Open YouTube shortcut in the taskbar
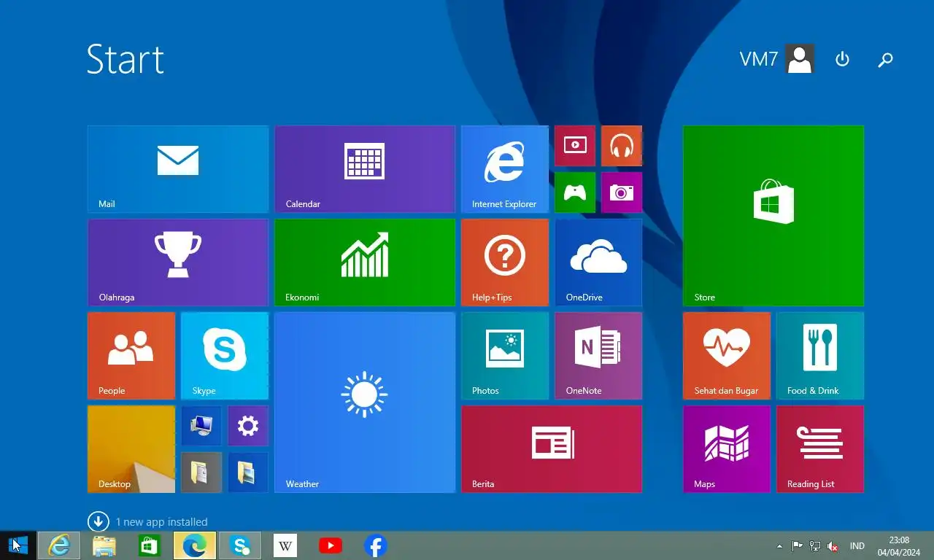This screenshot has width=934, height=560. (x=331, y=545)
